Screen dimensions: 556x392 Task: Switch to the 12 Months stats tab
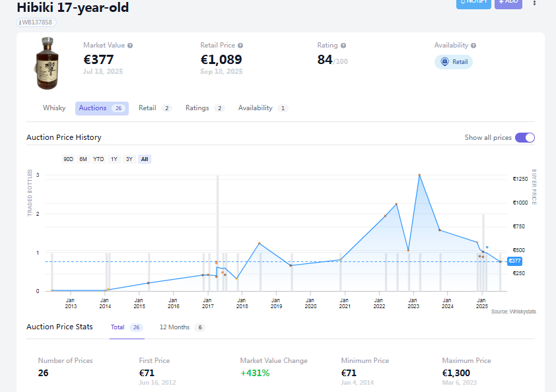pos(182,327)
